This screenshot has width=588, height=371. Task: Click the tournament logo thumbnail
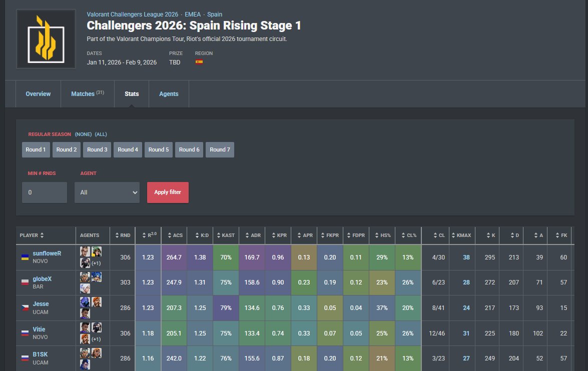click(46, 39)
